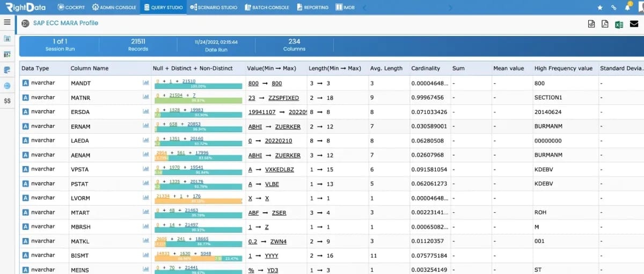The width and height of the screenshot is (644, 274).
Task: Open the Reporting tab
Action: (x=312, y=8)
